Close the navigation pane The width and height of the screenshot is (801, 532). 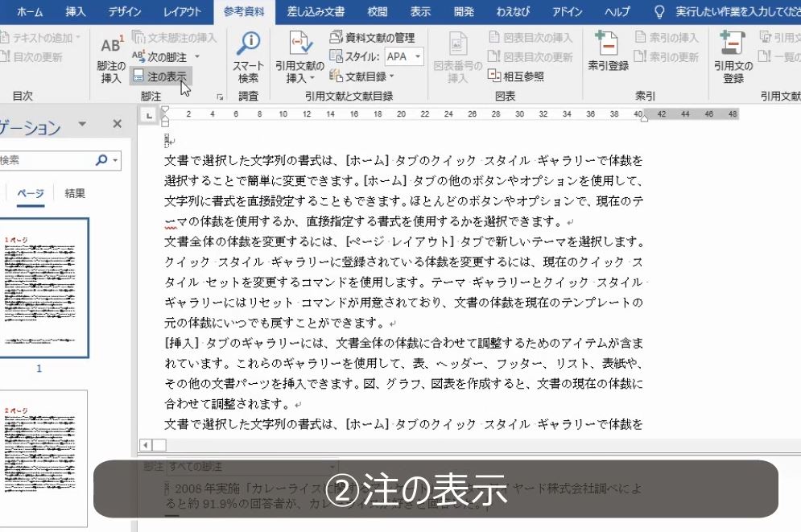(117, 124)
